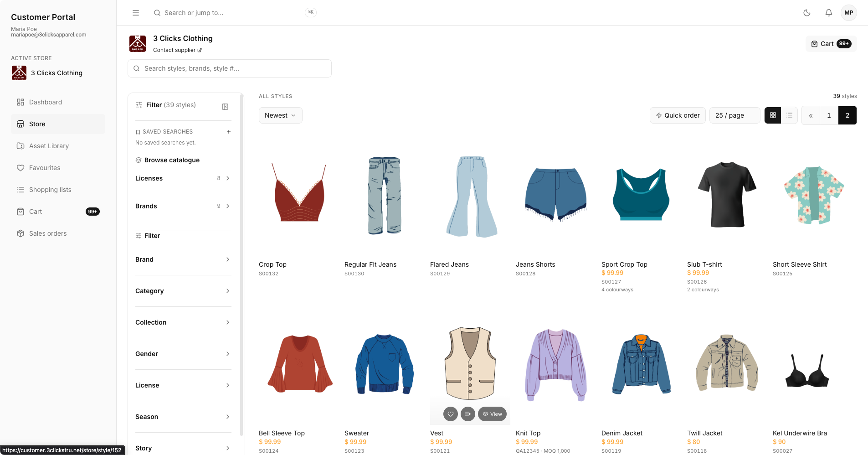Screen dimensions: 868x455
Task: Favourite the Vest with heart icon
Action: click(x=451, y=414)
